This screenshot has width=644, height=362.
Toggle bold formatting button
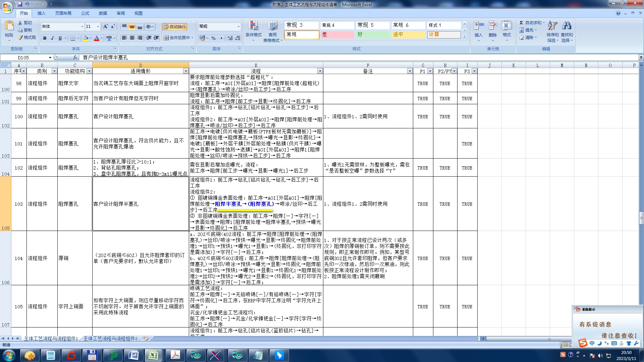coord(45,38)
